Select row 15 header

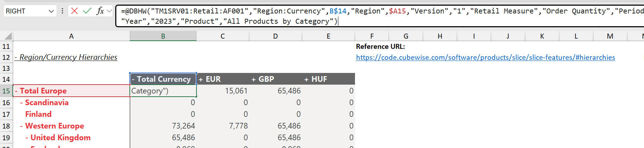(6, 91)
